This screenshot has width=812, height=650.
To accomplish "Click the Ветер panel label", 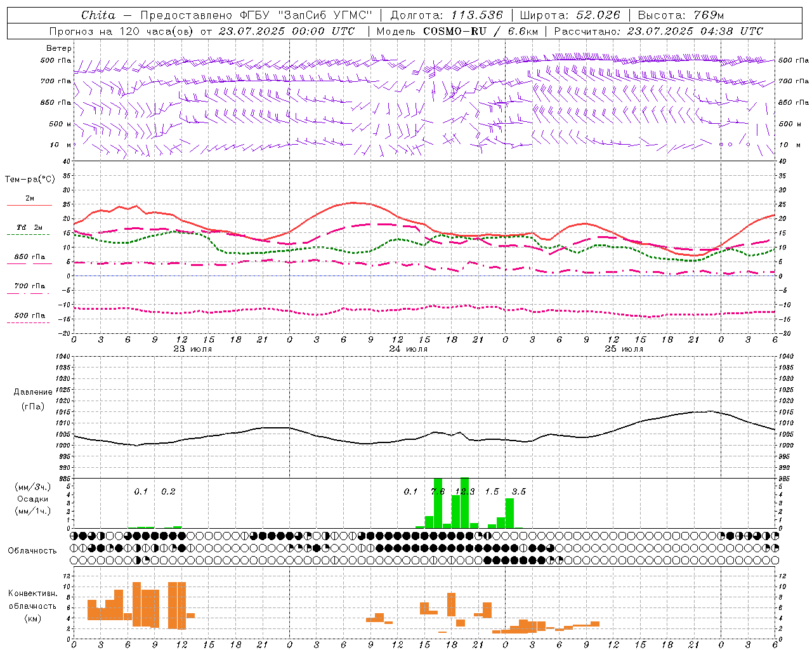I will [x=59, y=48].
